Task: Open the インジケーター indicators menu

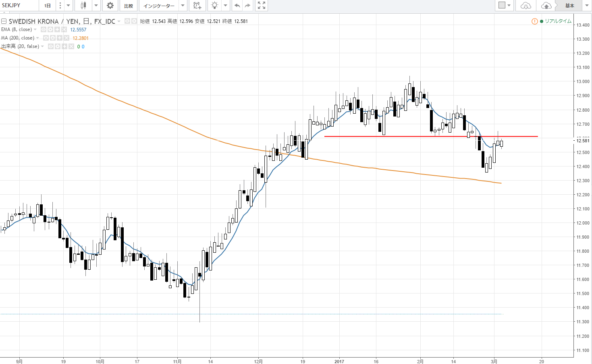Action: pos(159,6)
